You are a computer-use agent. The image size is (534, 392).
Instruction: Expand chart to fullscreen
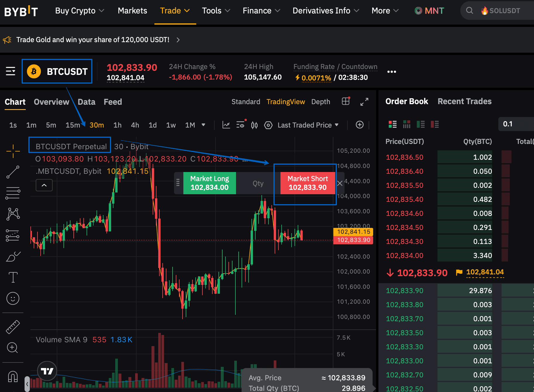(364, 102)
